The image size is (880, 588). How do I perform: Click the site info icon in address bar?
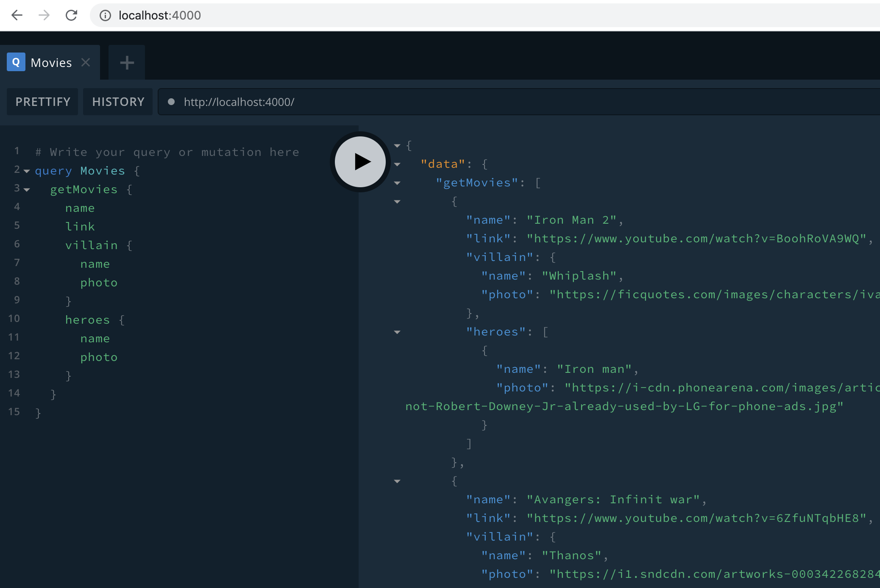pos(105,16)
